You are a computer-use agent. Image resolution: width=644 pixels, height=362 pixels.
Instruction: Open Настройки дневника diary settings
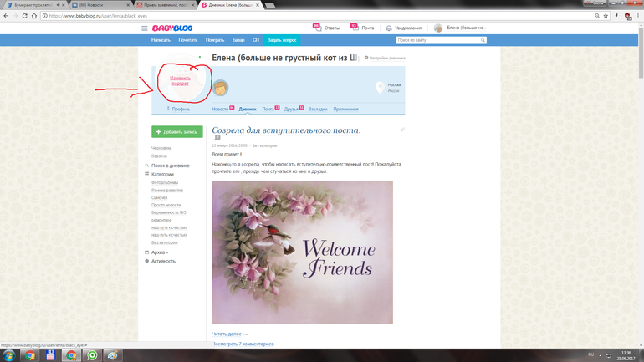pyautogui.click(x=386, y=58)
